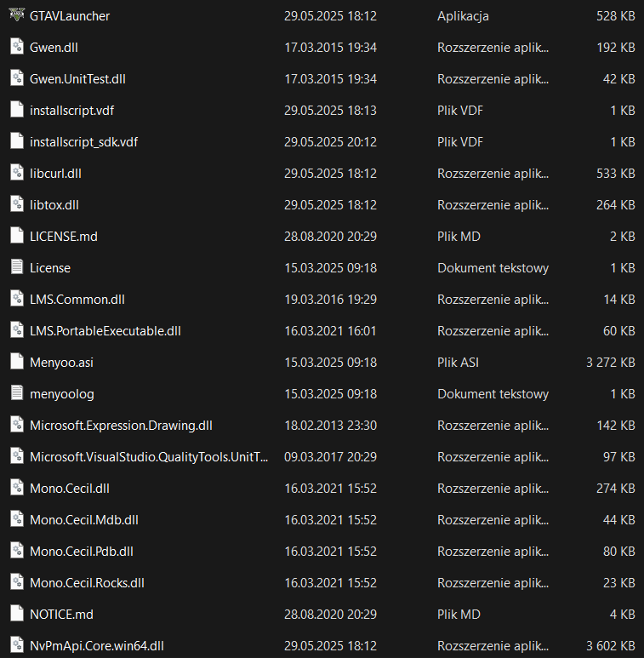Click the LICENSE.md file icon

pos(16,236)
